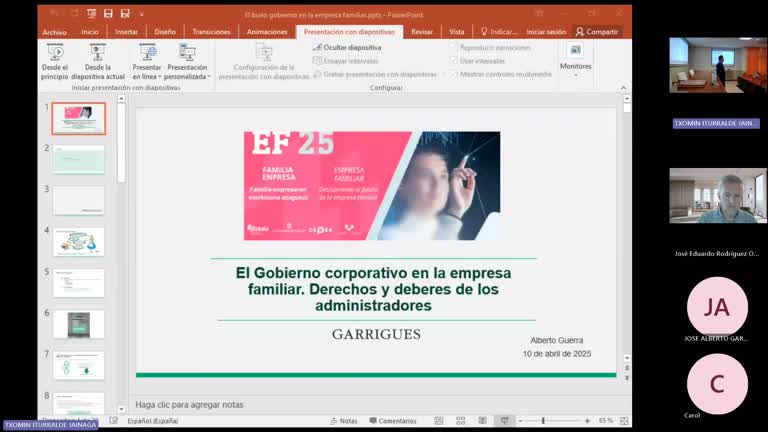Open Comentarios pane from status bar
Image resolution: width=768 pixels, height=432 pixels.
point(393,421)
